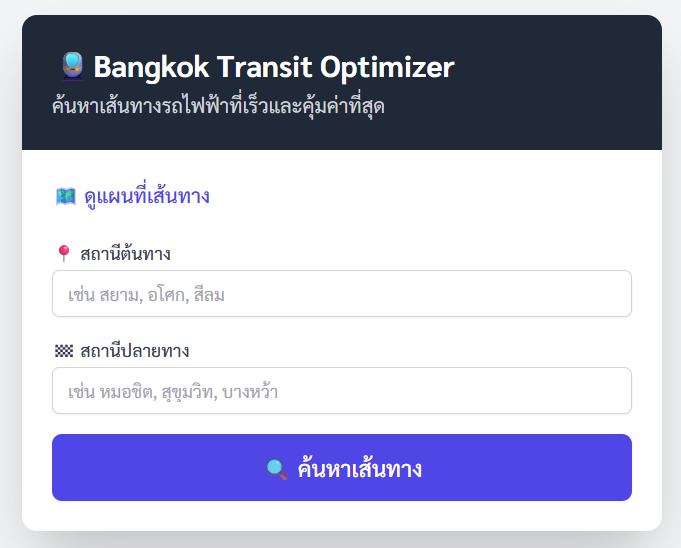Focus the สถานีต้นทาง origin station input

click(342, 294)
